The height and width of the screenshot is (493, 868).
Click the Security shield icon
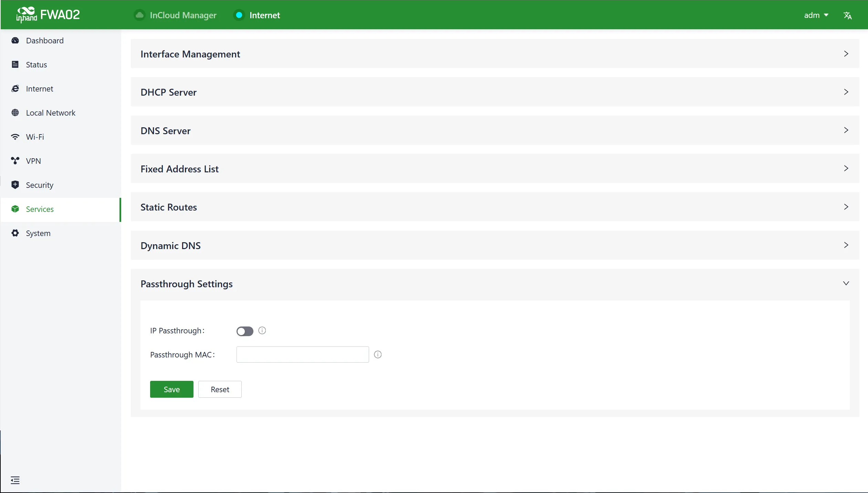(15, 185)
